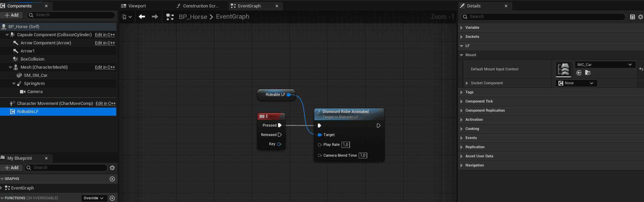Image resolution: width=644 pixels, height=202 pixels.
Task: Click the Play Rate input pin
Action: click(319, 145)
